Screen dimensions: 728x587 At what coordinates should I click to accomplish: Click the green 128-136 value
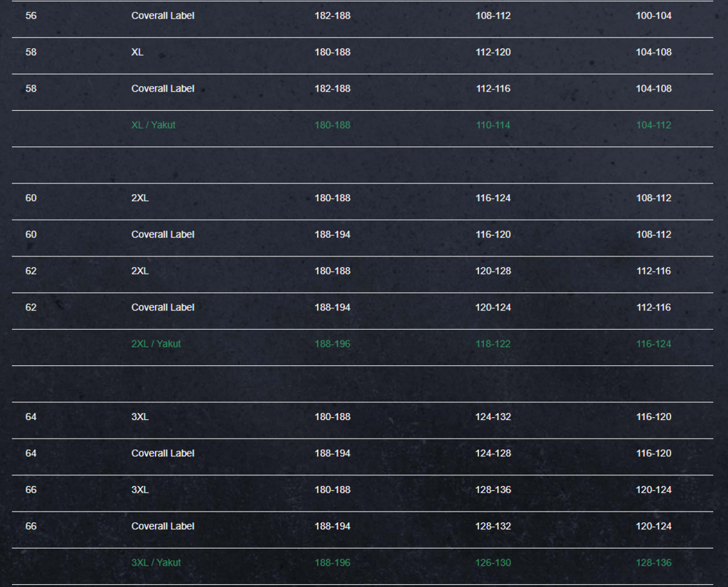(x=654, y=562)
